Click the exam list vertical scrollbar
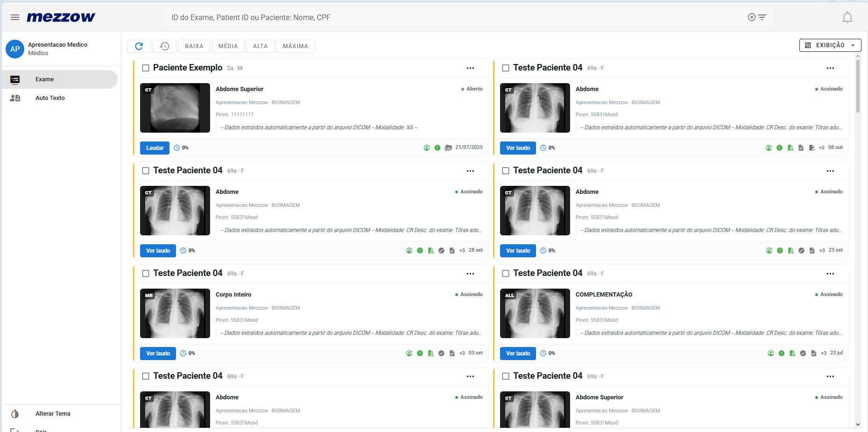The height and width of the screenshot is (432, 868). click(x=858, y=86)
